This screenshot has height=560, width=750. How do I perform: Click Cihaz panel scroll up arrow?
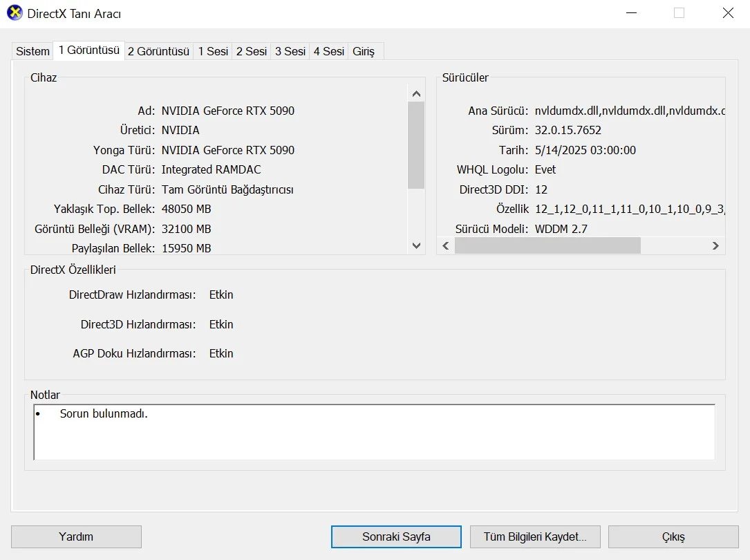pyautogui.click(x=416, y=94)
